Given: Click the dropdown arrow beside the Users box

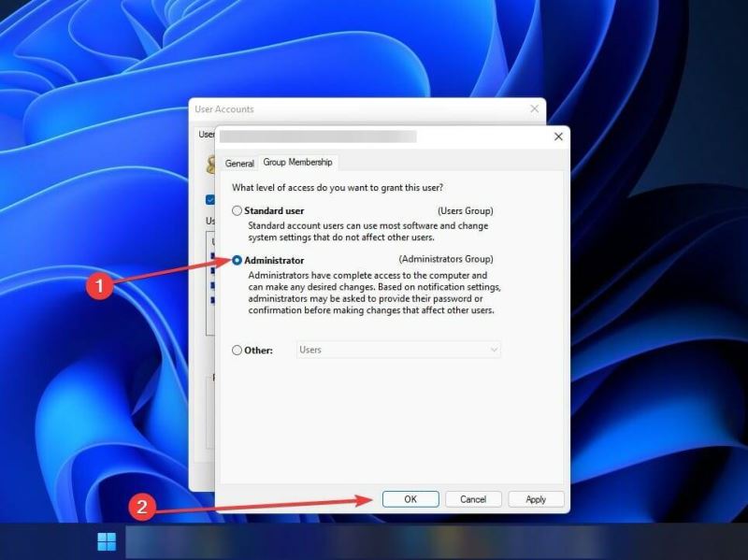Looking at the screenshot, I should click(496, 349).
